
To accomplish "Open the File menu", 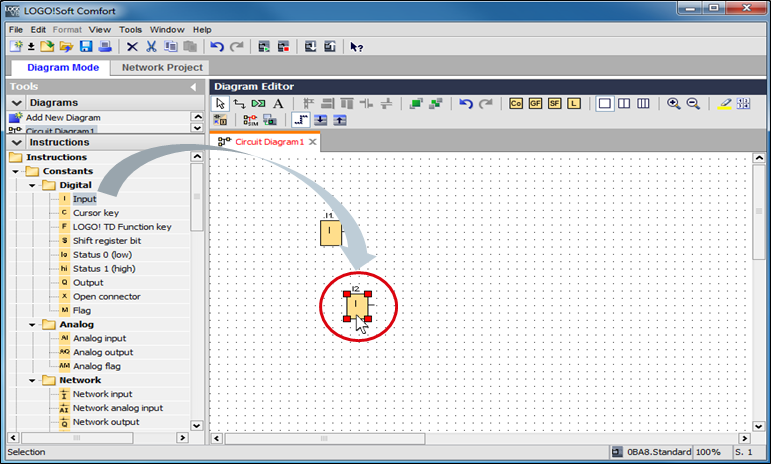I will (x=16, y=29).
